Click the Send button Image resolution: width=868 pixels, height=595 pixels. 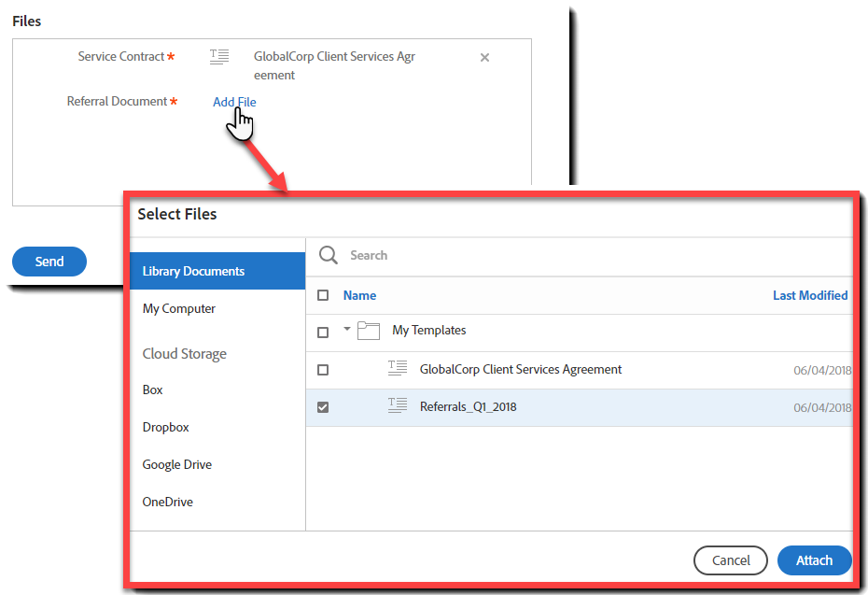[49, 262]
